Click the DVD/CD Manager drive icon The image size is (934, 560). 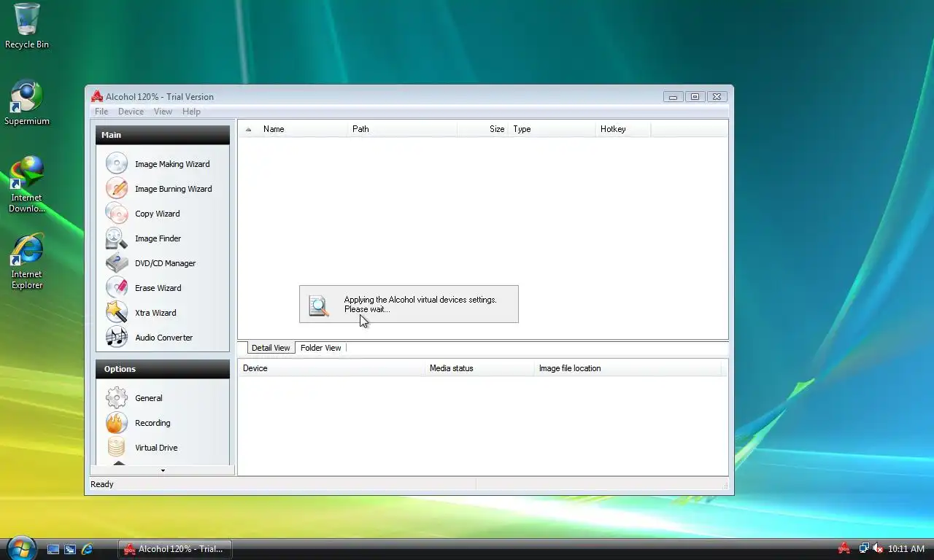(x=117, y=262)
